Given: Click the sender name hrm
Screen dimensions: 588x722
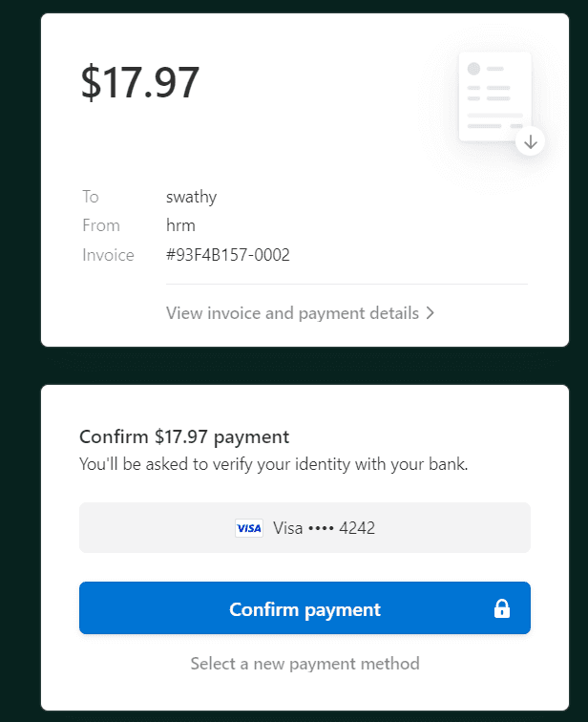Looking at the screenshot, I should coord(180,225).
